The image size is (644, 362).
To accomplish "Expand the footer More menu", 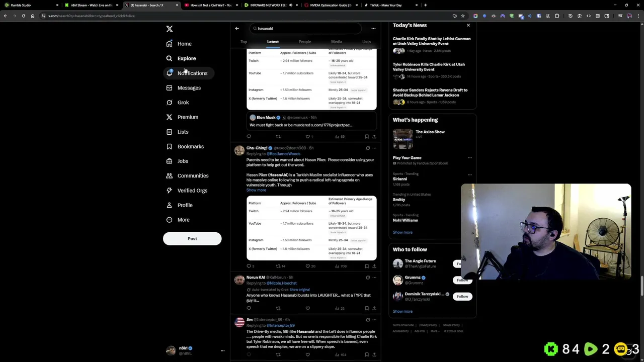I will (435, 331).
